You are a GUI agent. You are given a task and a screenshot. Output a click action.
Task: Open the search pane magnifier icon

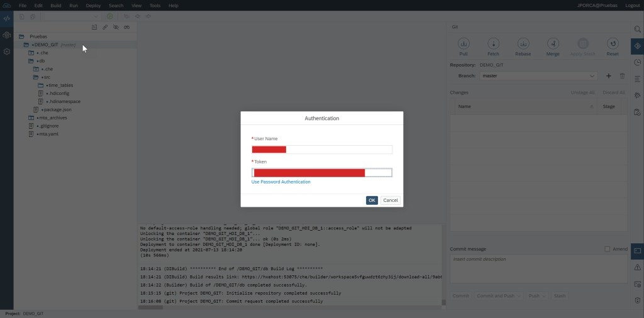click(x=637, y=30)
